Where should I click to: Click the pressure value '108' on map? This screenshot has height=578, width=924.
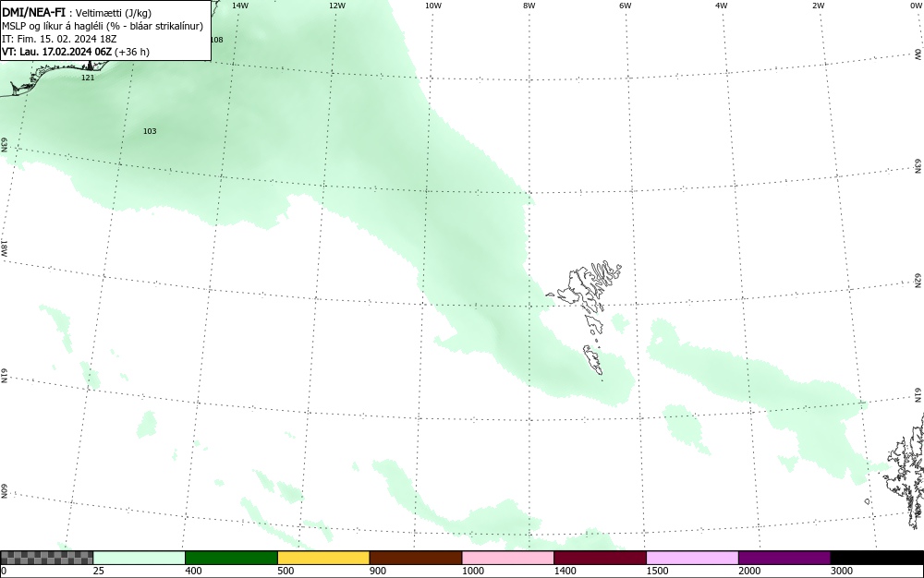tap(217, 40)
